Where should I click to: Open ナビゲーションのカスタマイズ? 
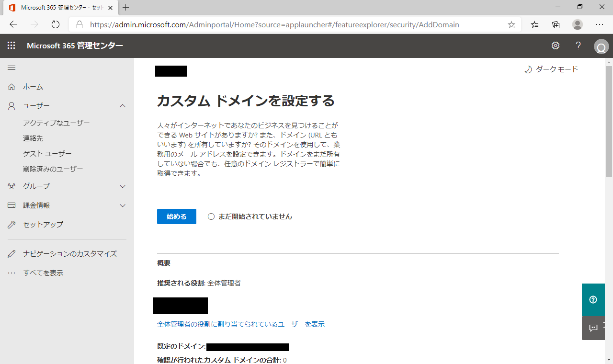coord(70,254)
